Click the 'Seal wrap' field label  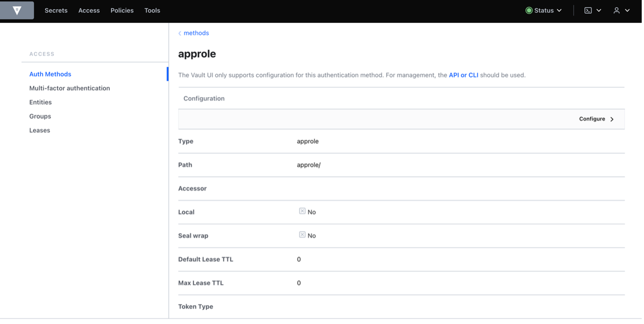[x=194, y=236]
